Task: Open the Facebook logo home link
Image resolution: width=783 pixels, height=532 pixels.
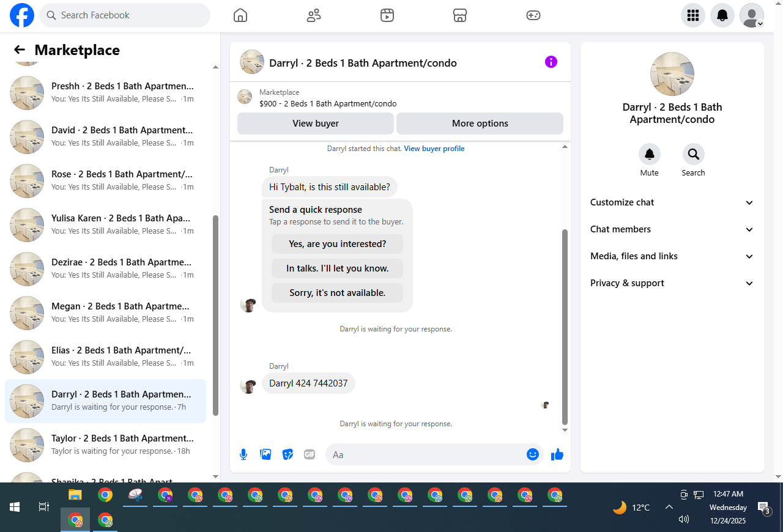Action: click(x=22, y=15)
